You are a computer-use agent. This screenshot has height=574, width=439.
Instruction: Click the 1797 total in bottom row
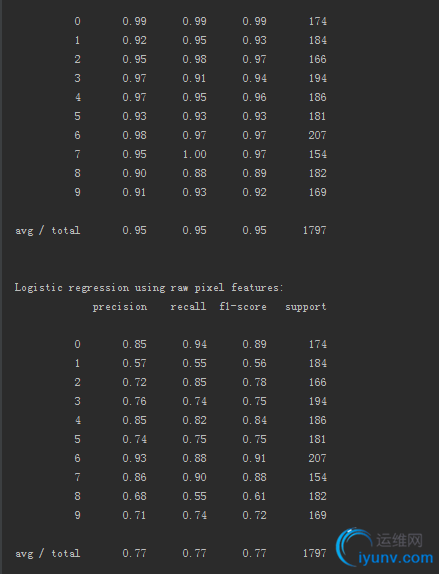point(315,553)
